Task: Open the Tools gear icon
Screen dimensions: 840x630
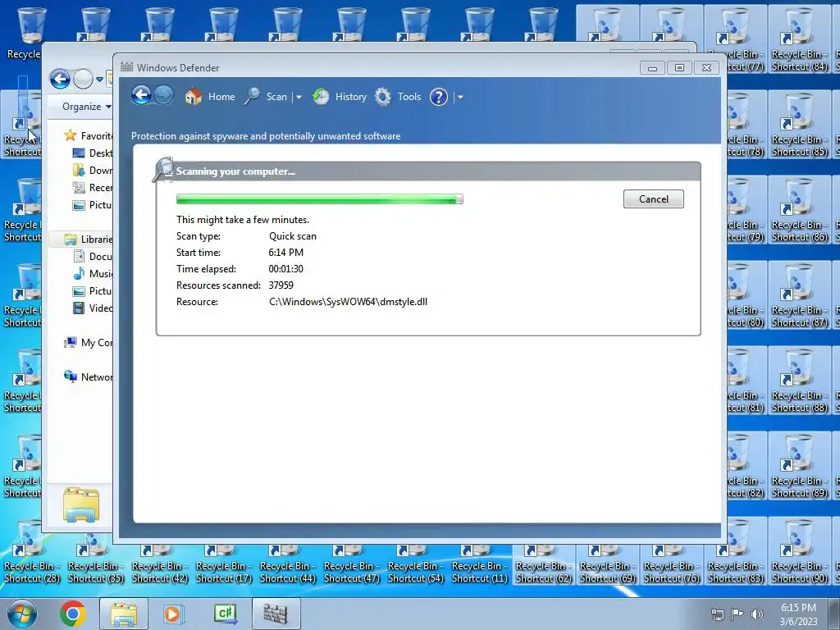Action: (382, 97)
